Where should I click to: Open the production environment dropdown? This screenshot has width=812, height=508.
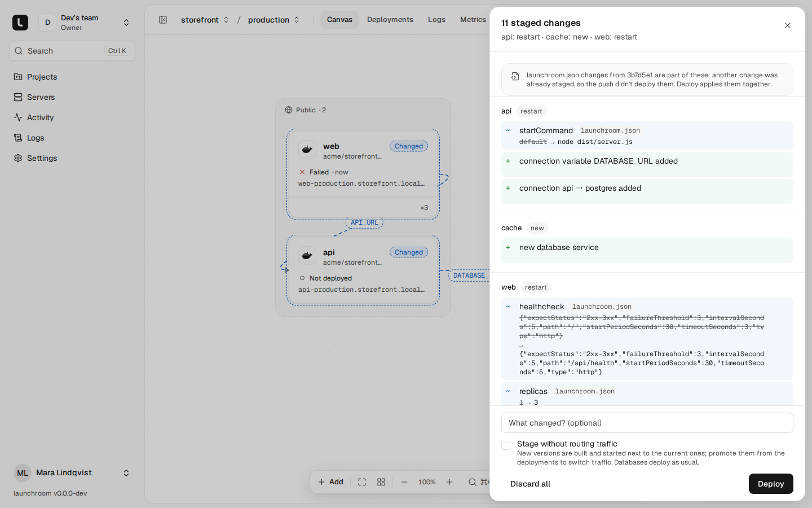point(273,20)
